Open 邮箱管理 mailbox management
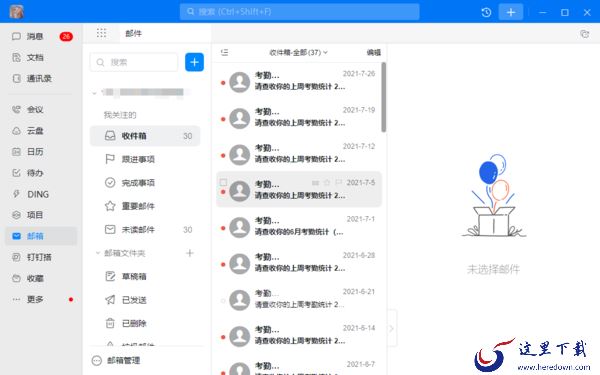Image resolution: width=600 pixels, height=375 pixels. 116,360
